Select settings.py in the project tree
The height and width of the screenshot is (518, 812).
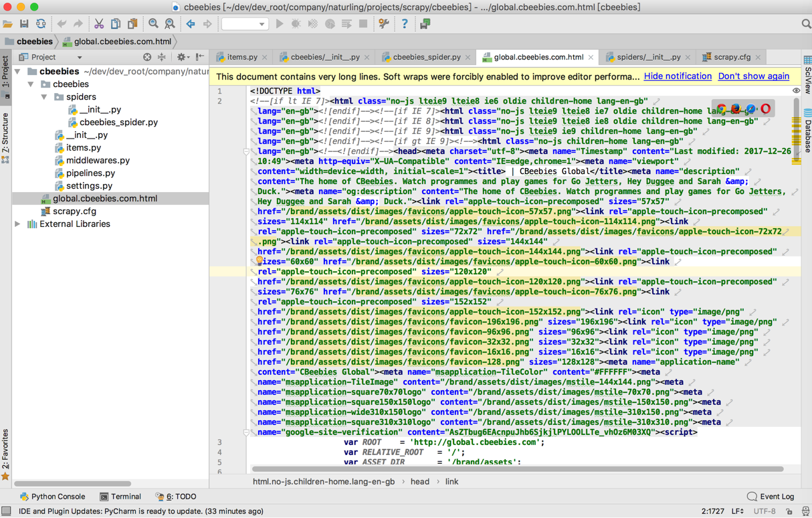pos(89,186)
